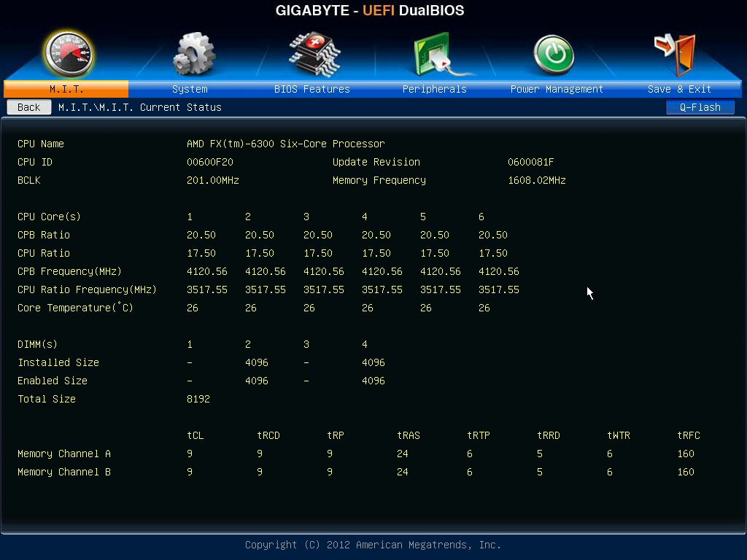Click the CPB Ratio value for core 1

click(201, 235)
